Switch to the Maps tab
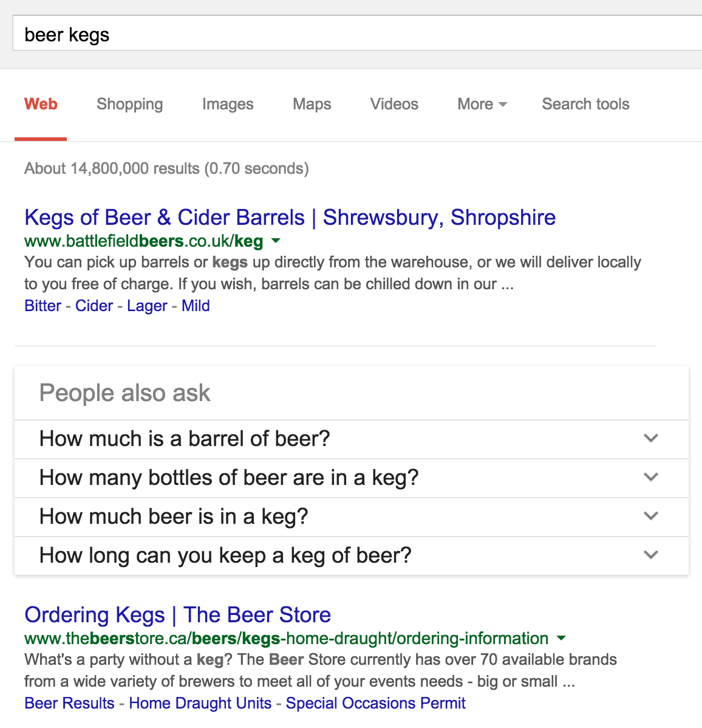 point(312,104)
